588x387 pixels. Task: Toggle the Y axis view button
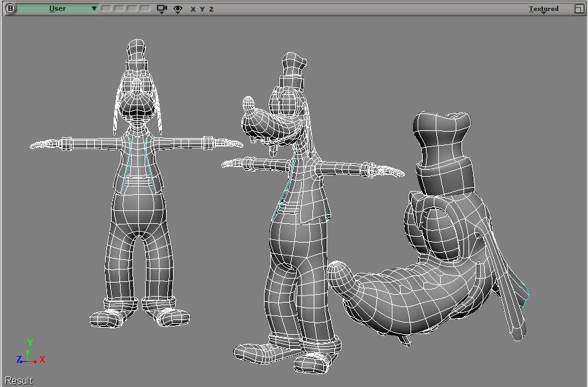(202, 9)
